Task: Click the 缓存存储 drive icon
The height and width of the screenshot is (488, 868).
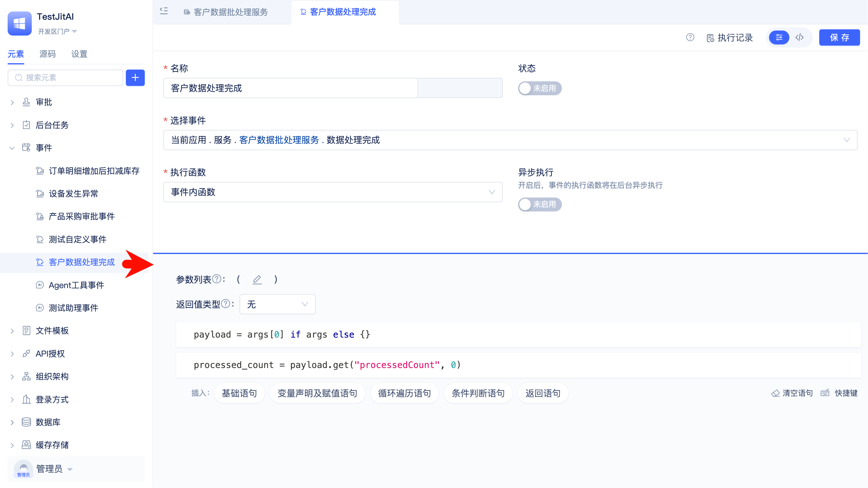Action: click(26, 445)
